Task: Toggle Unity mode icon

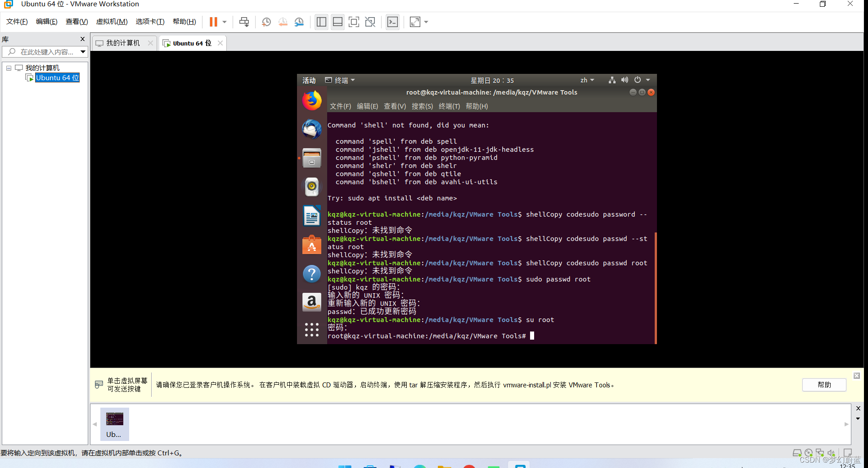Action: [370, 22]
